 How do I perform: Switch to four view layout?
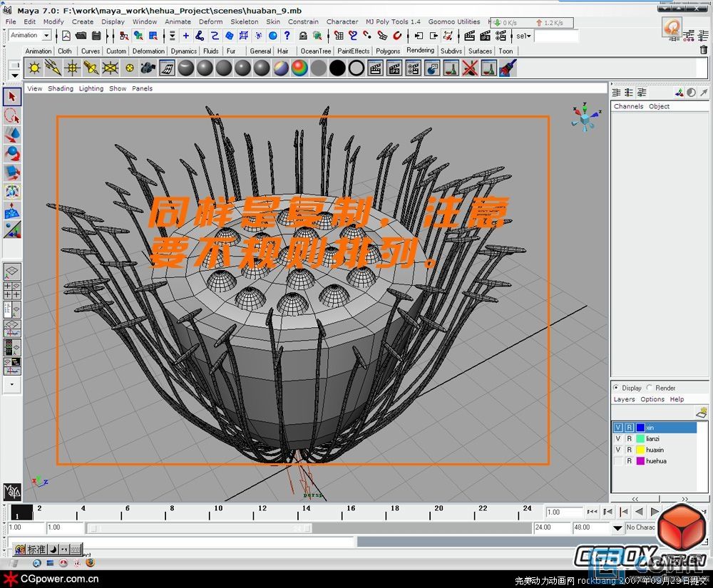tap(12, 291)
